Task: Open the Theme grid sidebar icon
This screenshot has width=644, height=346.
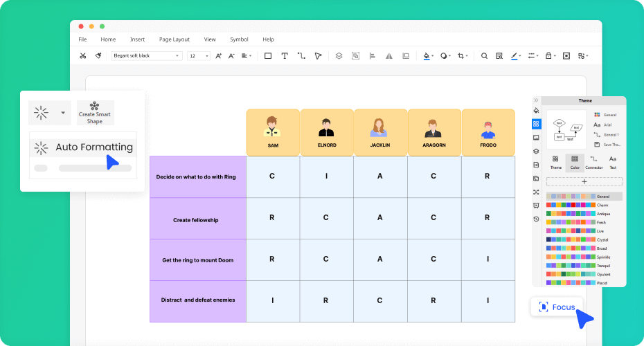Action: (x=536, y=124)
